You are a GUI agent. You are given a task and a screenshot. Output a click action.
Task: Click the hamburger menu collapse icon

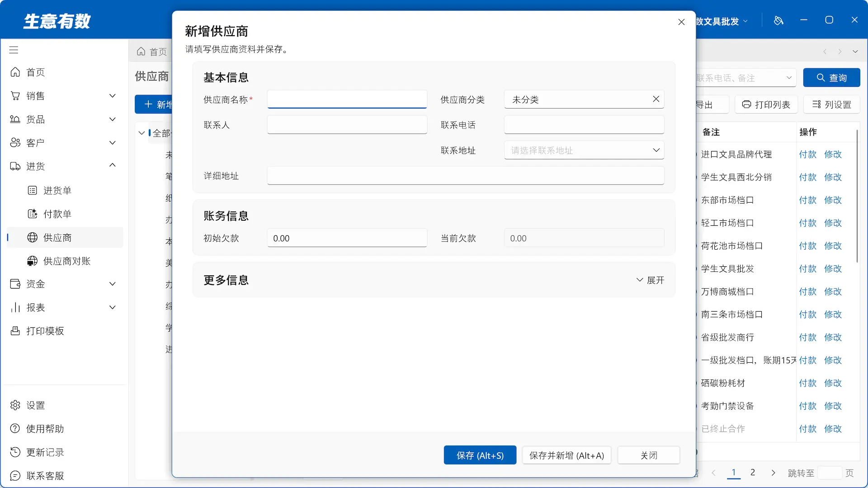[x=14, y=50]
